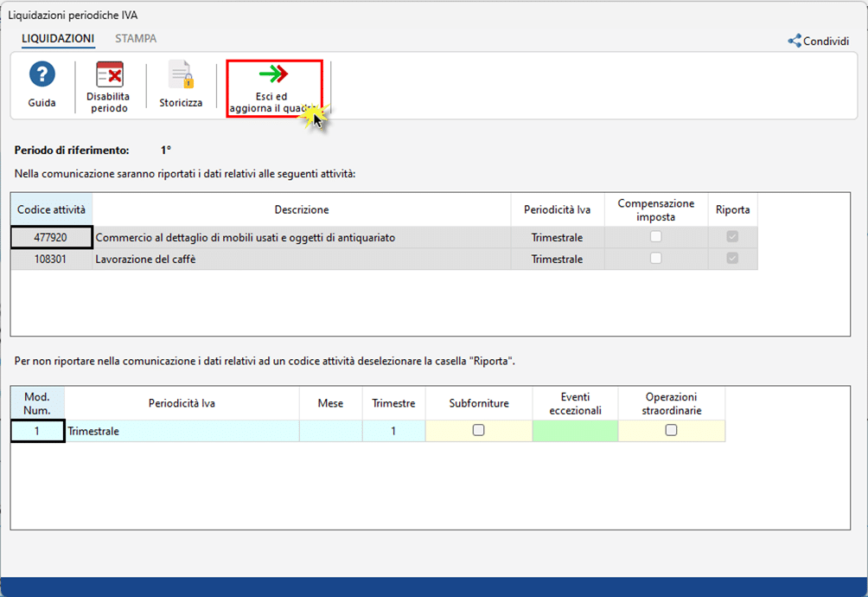Select the Mod. Num. cell with value 1
This screenshot has height=597, width=868.
[x=37, y=431]
